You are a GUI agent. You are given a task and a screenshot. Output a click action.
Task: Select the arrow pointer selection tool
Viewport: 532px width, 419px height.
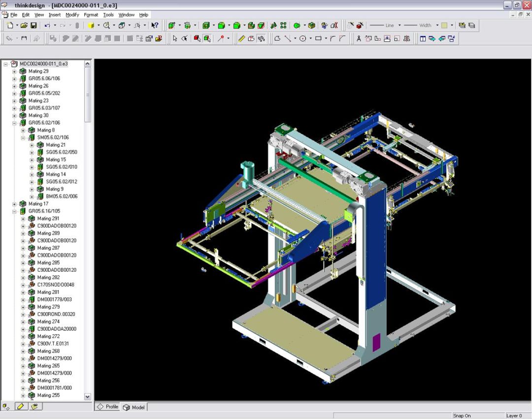click(175, 38)
